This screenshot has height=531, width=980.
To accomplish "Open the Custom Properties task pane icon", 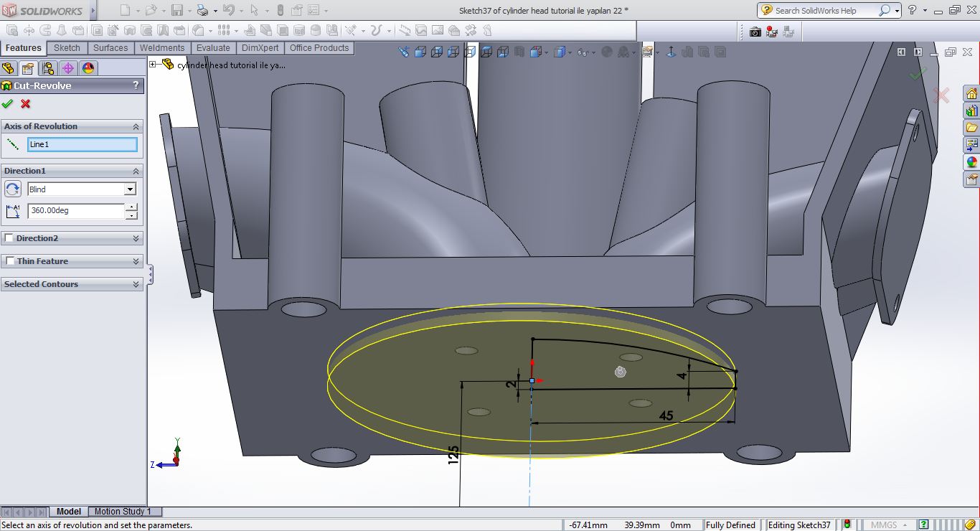I will (971, 179).
